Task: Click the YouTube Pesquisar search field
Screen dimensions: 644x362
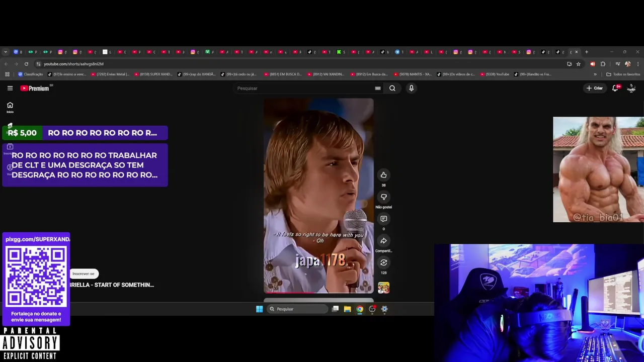Action: tap(304, 88)
